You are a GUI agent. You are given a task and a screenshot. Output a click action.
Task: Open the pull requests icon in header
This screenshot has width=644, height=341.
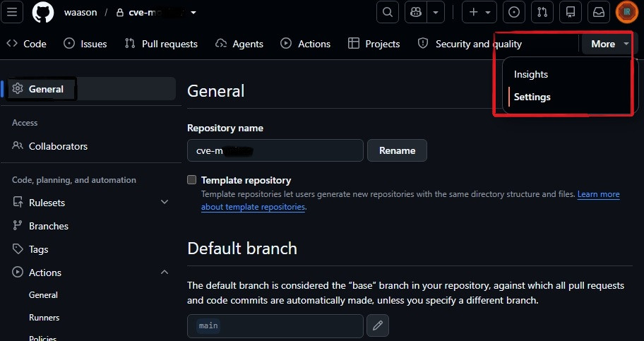542,12
